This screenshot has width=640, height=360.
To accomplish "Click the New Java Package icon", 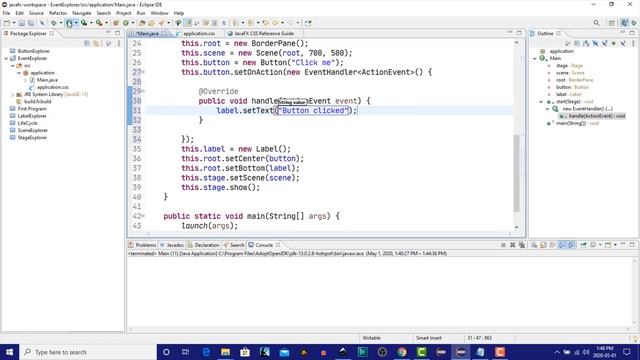I will (116, 23).
